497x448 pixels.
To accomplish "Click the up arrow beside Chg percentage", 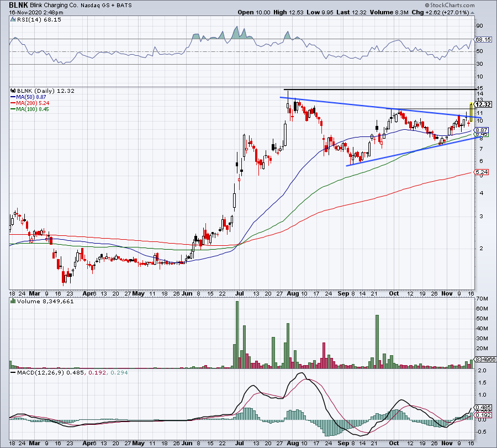I will [x=472, y=13].
